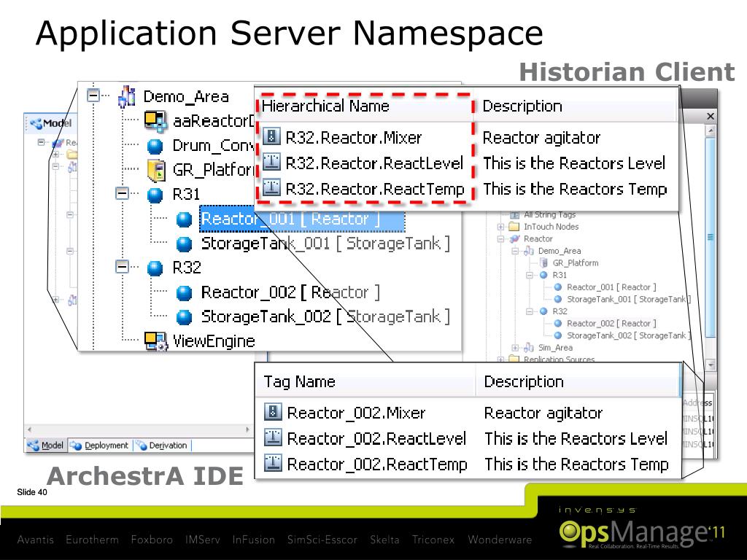Click the Historian Client Demo_Area icon

click(528, 251)
